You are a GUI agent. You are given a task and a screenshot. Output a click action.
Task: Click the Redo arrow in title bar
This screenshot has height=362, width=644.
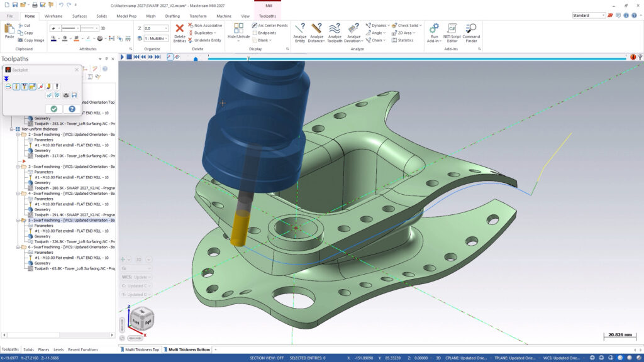tap(69, 5)
